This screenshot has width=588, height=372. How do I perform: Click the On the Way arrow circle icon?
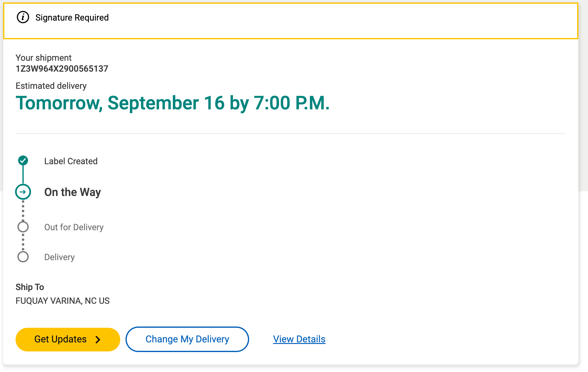[23, 192]
